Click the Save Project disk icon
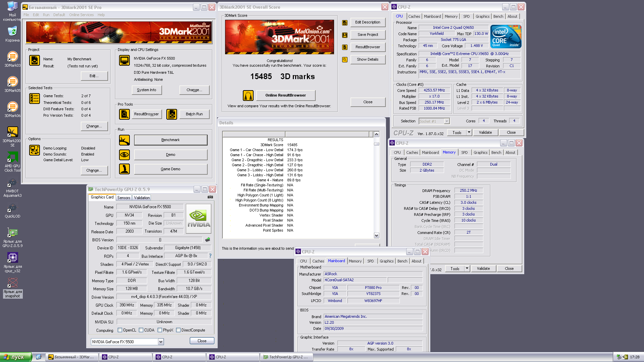 344,35
